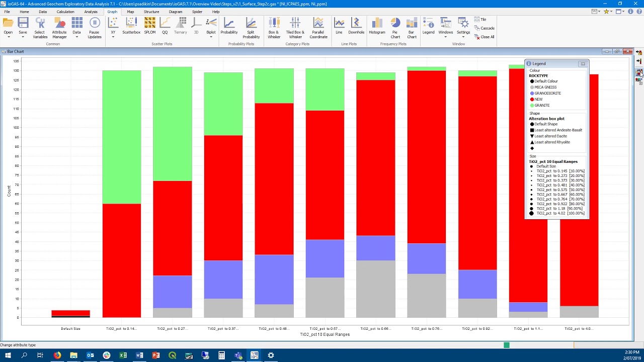Image resolution: width=644 pixels, height=362 pixels.
Task: Open Box & Whisker plot
Action: (x=274, y=28)
